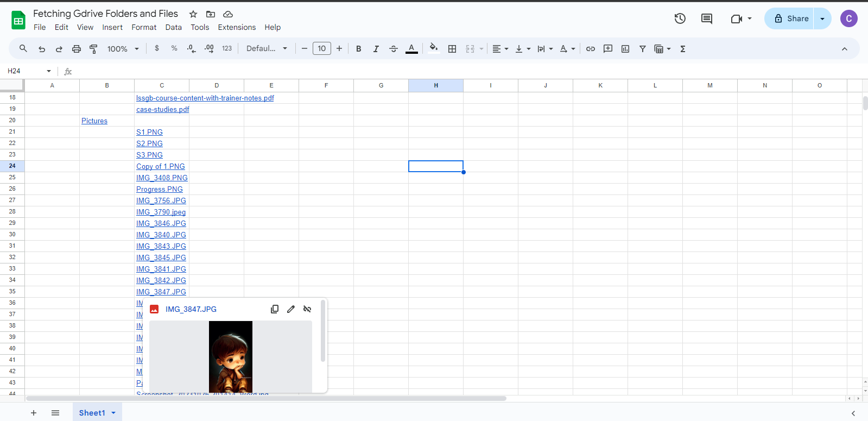Star this spreadsheet

pos(193,14)
